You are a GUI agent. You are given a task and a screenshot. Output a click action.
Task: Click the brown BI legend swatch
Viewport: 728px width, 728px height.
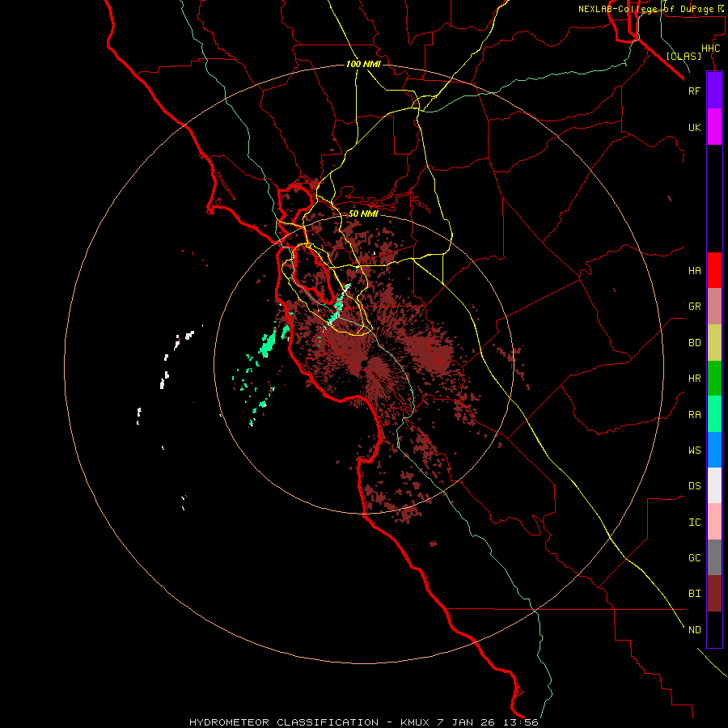coord(714,594)
